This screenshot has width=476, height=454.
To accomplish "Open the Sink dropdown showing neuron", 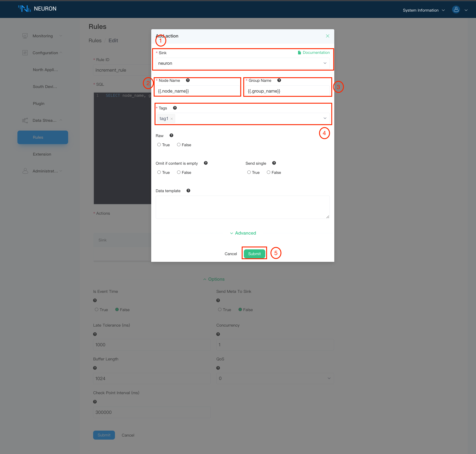I will click(243, 63).
